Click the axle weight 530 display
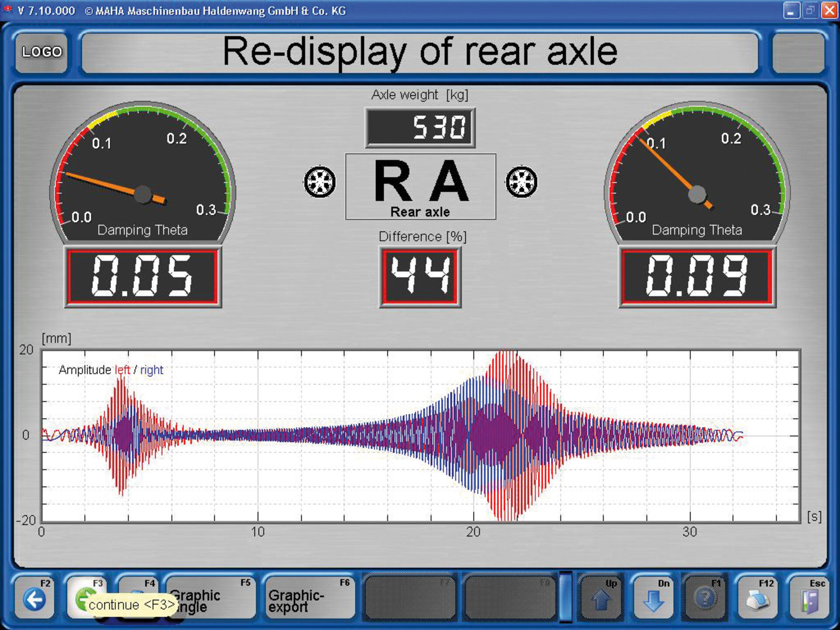 tap(420, 128)
